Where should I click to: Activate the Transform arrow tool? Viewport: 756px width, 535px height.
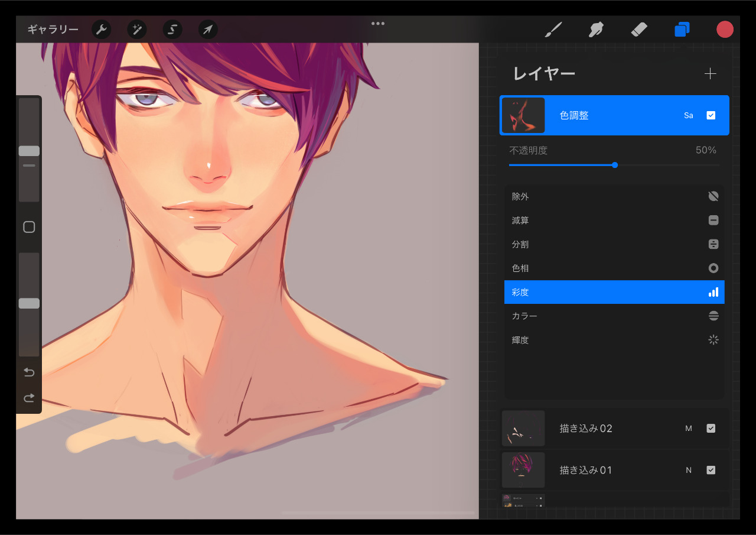point(208,30)
